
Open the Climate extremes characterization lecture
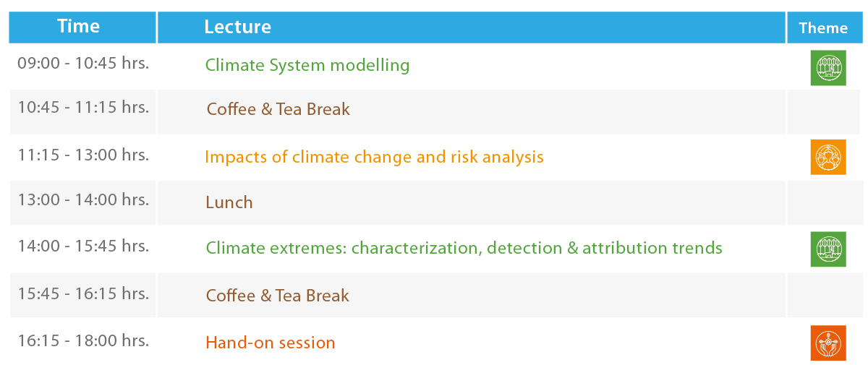pyautogui.click(x=464, y=248)
